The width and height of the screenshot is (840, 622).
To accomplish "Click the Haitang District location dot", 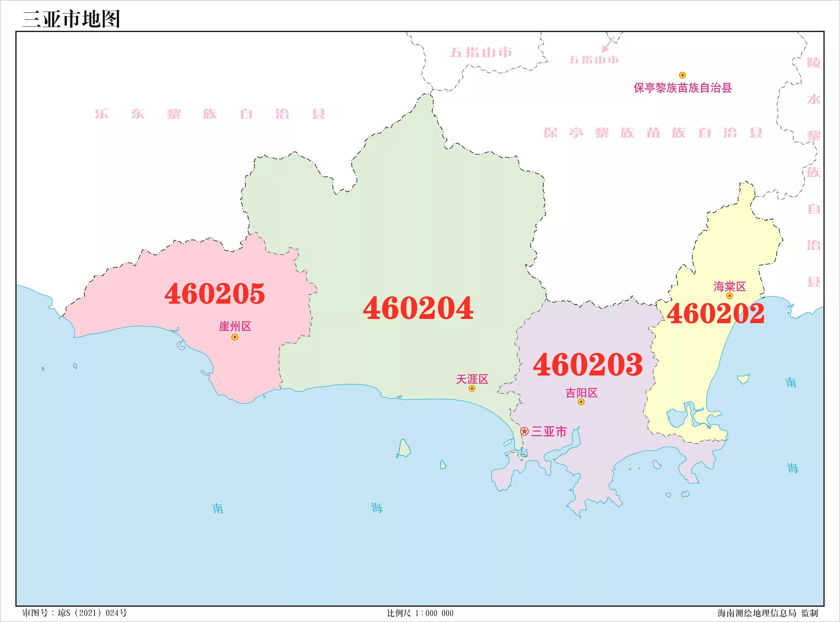I will pyautogui.click(x=730, y=296).
